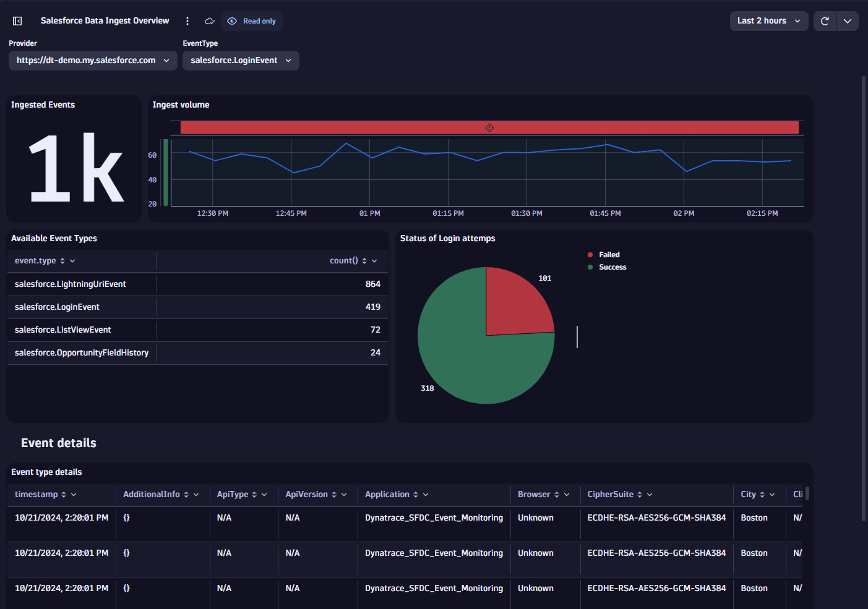Sort the timestamp column

point(64,495)
